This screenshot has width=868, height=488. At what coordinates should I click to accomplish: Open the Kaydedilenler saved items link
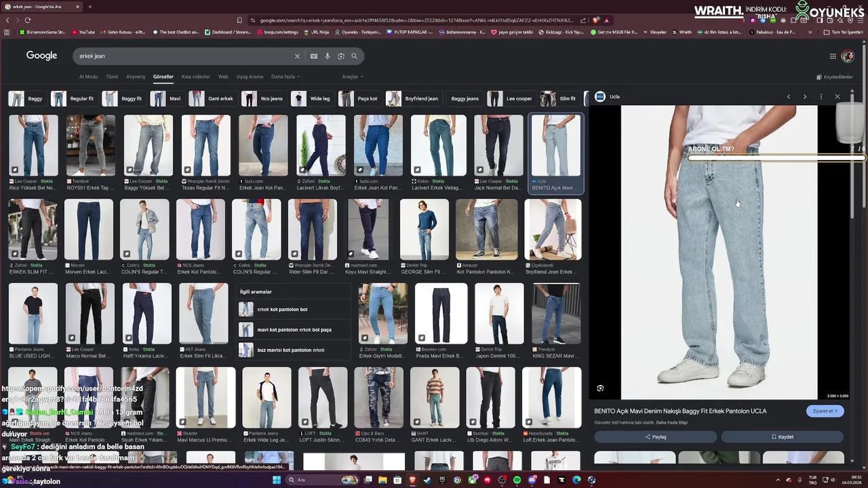click(x=835, y=77)
